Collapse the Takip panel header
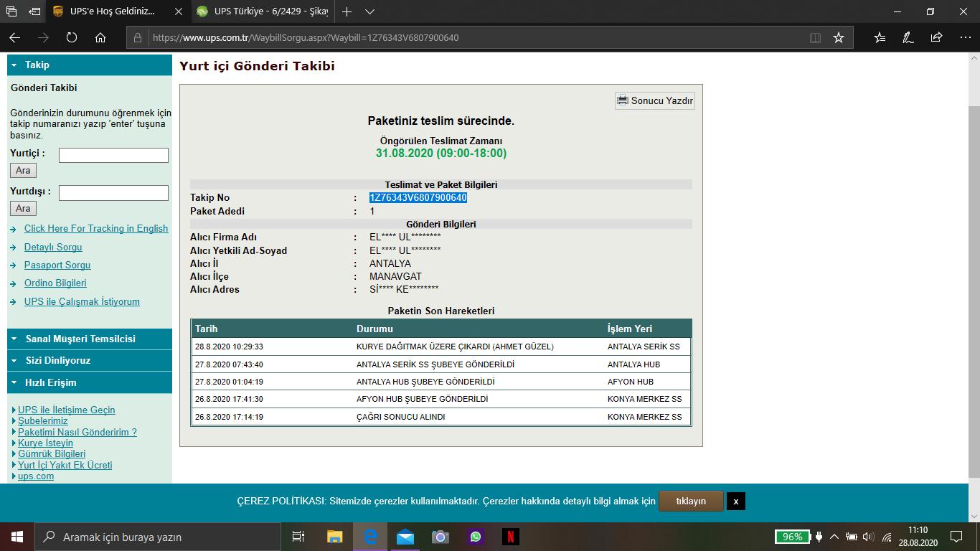980x551 pixels. 90,65
